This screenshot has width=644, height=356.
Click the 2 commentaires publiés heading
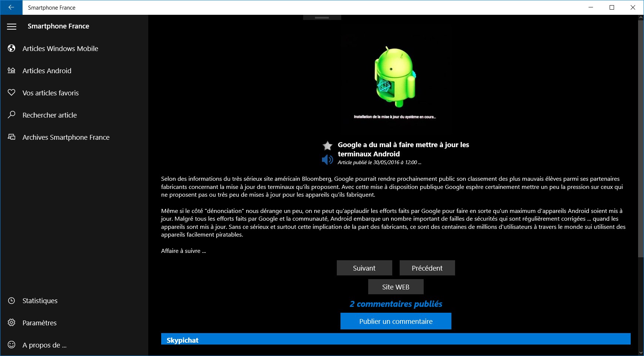tap(396, 304)
